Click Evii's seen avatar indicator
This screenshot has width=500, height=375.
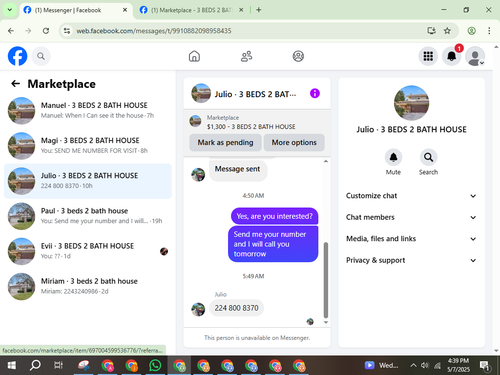pos(164,251)
